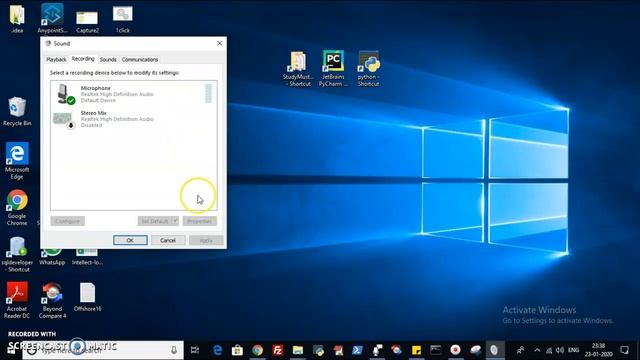
Task: Open Task View on the taskbar
Action: tap(195, 350)
